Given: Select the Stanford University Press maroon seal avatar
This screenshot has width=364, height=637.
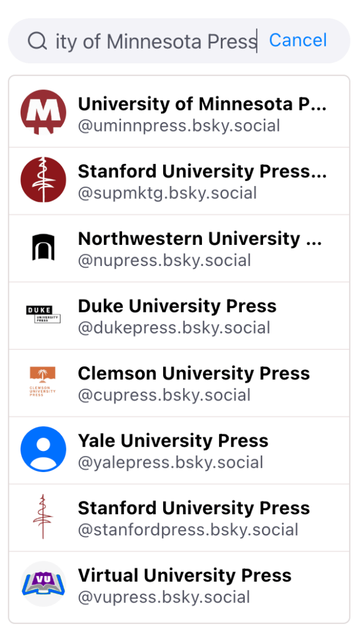Looking at the screenshot, I should point(43,180).
